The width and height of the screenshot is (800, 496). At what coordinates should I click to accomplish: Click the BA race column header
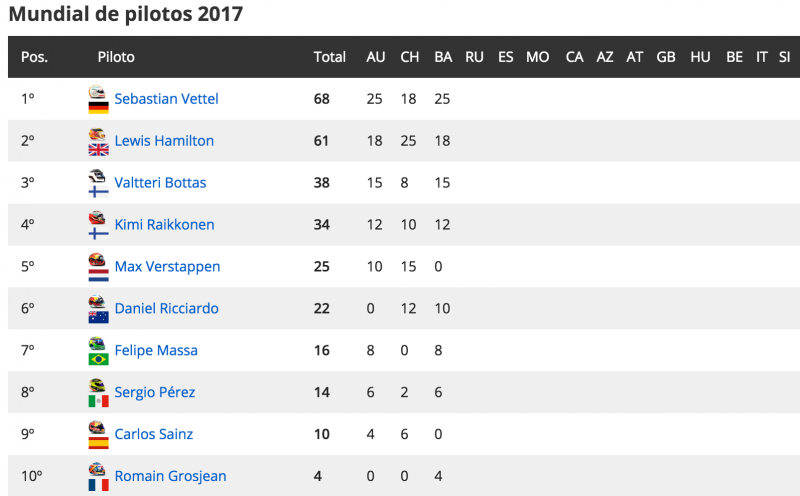(443, 57)
